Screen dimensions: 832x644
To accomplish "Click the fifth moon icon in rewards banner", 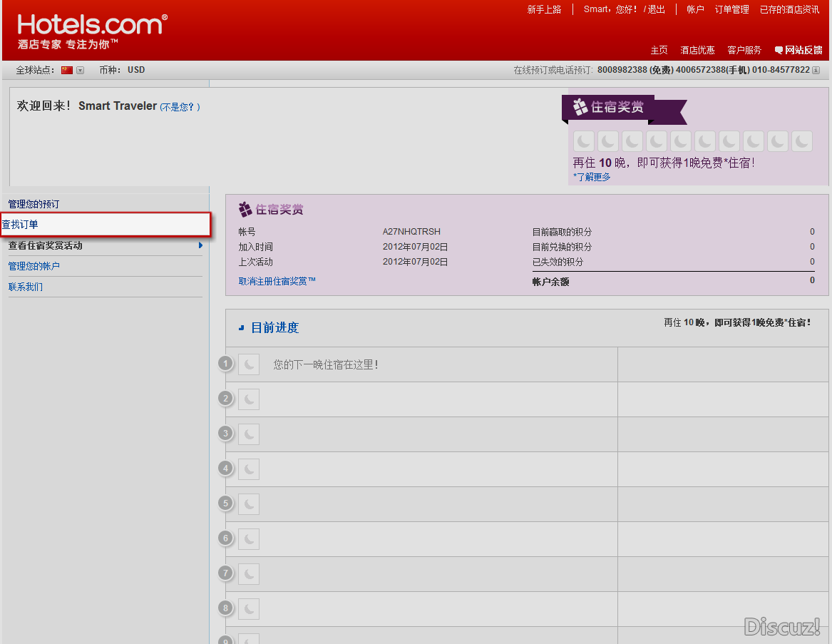I will (x=681, y=141).
